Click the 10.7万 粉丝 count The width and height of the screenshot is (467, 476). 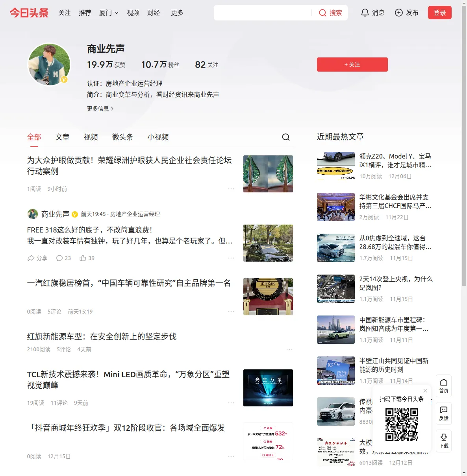(x=160, y=65)
